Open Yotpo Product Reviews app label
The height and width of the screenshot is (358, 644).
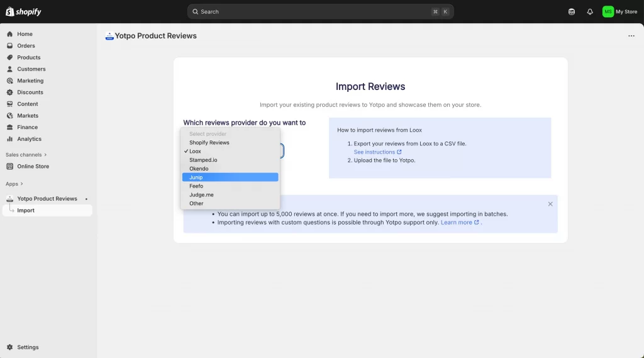click(47, 199)
